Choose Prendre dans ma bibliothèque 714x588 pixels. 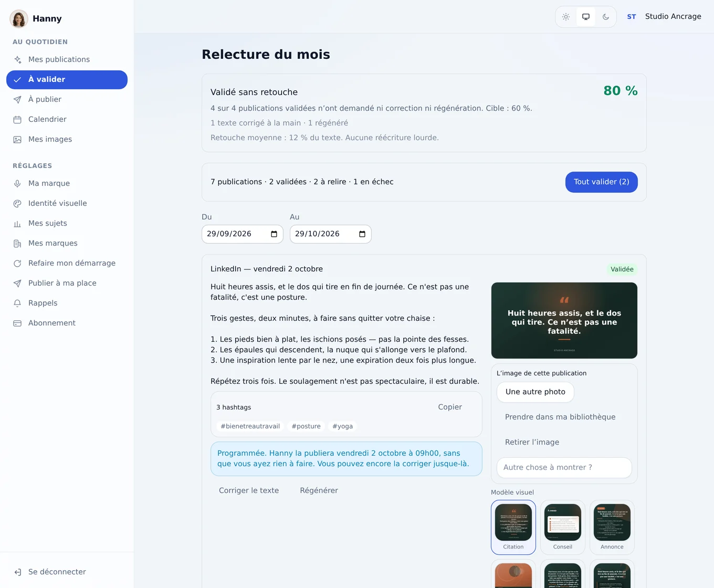click(560, 417)
